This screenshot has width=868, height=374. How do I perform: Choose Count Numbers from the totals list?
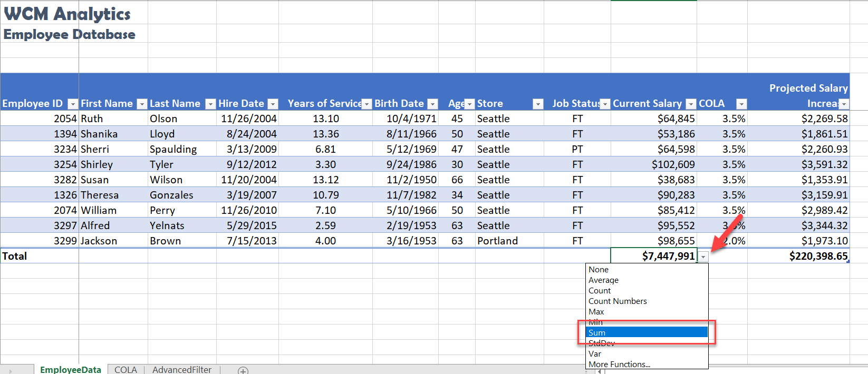coord(647,301)
